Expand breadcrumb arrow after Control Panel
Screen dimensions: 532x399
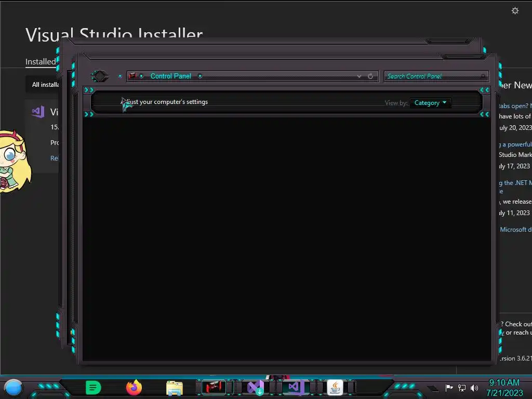200,76
